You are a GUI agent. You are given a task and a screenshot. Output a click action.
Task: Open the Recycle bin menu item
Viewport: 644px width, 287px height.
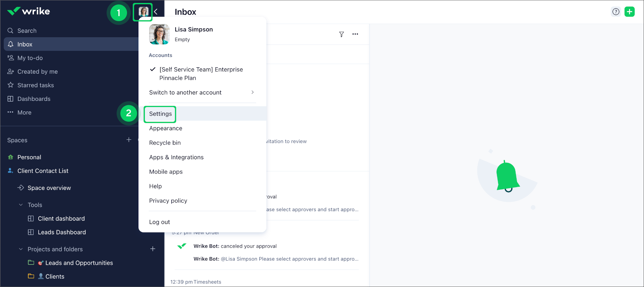coord(165,143)
